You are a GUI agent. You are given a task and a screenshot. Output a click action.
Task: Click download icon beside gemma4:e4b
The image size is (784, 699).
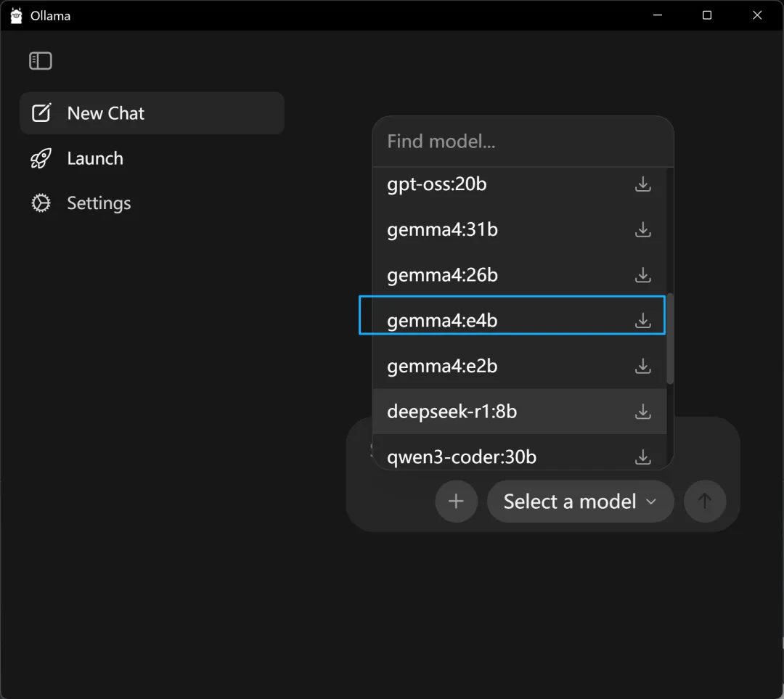click(642, 321)
